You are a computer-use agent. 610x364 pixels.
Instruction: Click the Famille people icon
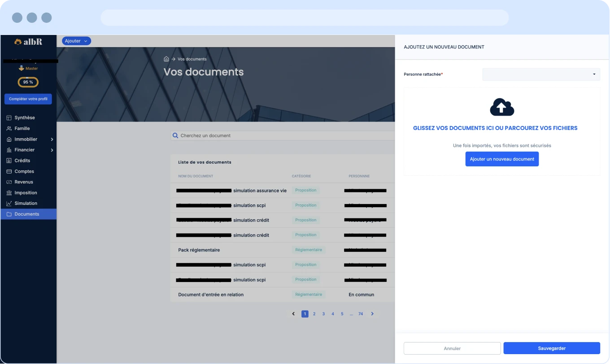tap(9, 129)
